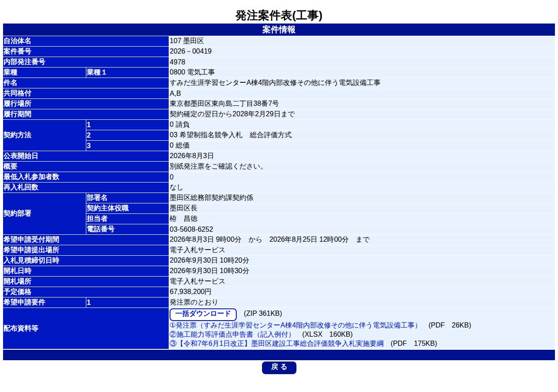558x392 pixels.
Task: Click the 最低入札参加者数 row label
Action: tap(86, 177)
